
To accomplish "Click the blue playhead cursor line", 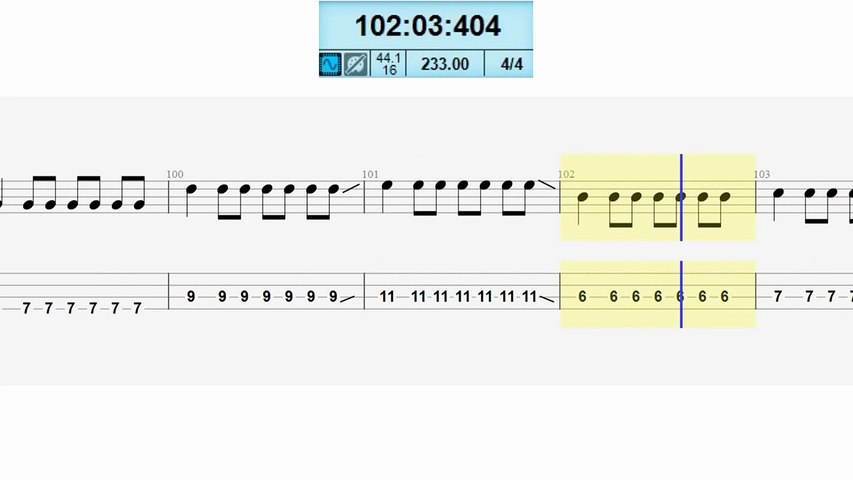I will (x=681, y=241).
